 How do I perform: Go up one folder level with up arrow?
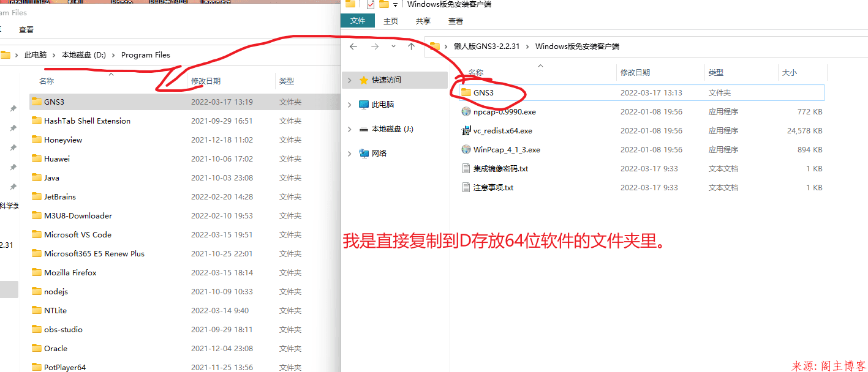412,46
